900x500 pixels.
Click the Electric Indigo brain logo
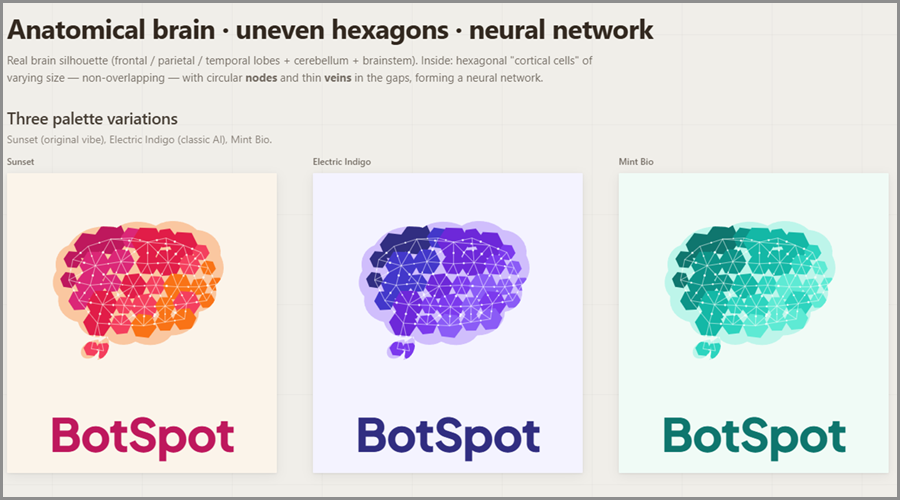tap(446, 280)
